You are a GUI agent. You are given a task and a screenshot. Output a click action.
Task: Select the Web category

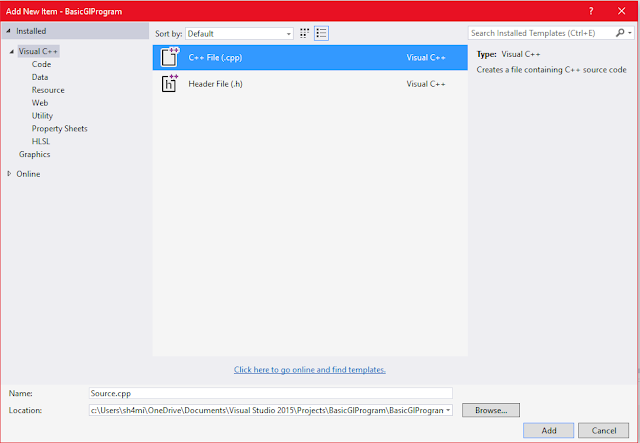pos(40,103)
